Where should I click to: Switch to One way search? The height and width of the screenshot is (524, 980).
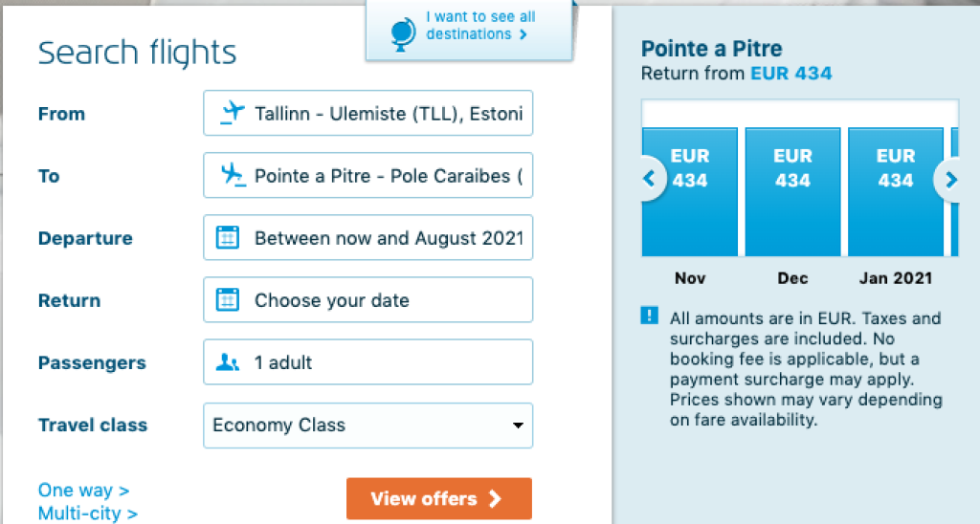pyautogui.click(x=83, y=491)
